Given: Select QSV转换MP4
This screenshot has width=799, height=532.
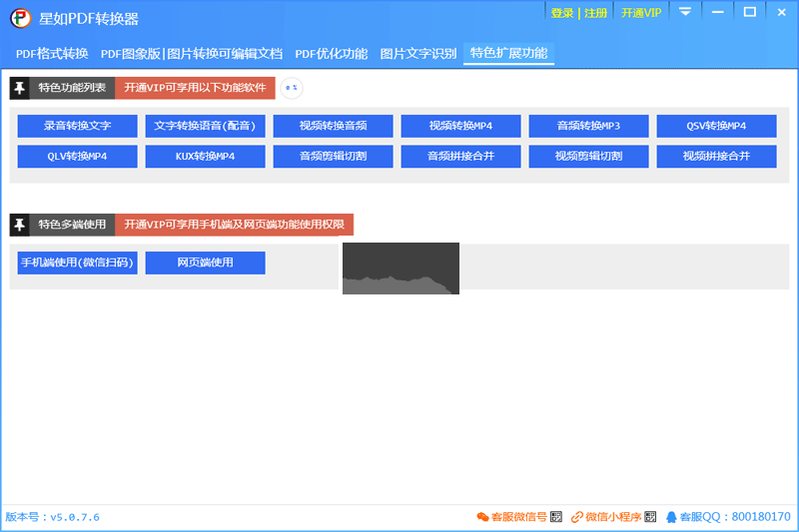Looking at the screenshot, I should (716, 126).
